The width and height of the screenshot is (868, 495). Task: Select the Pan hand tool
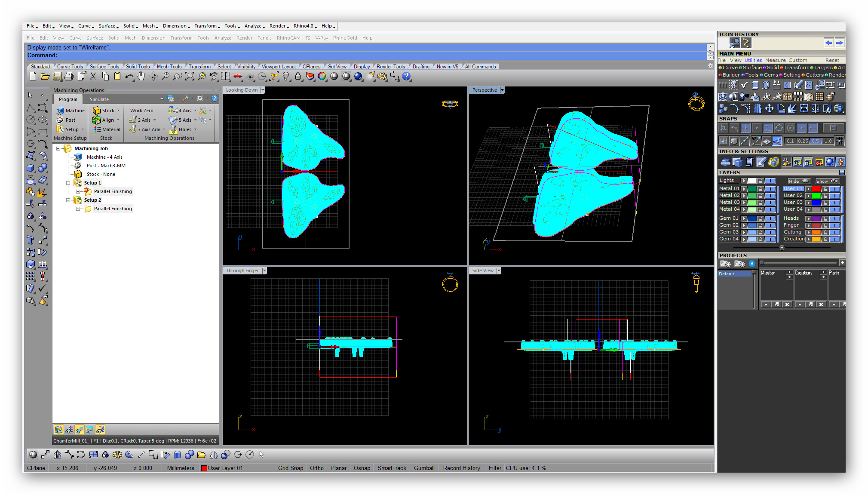point(141,77)
